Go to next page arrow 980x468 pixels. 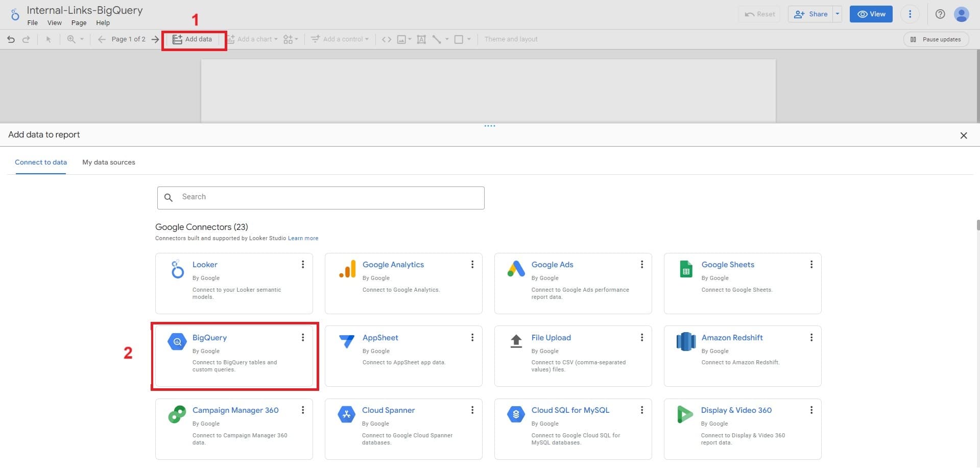(155, 39)
